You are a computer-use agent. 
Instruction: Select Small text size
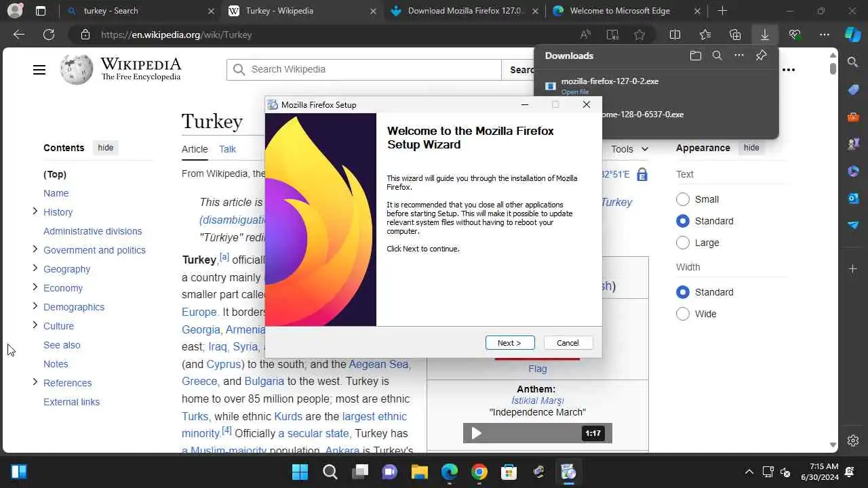[683, 199]
